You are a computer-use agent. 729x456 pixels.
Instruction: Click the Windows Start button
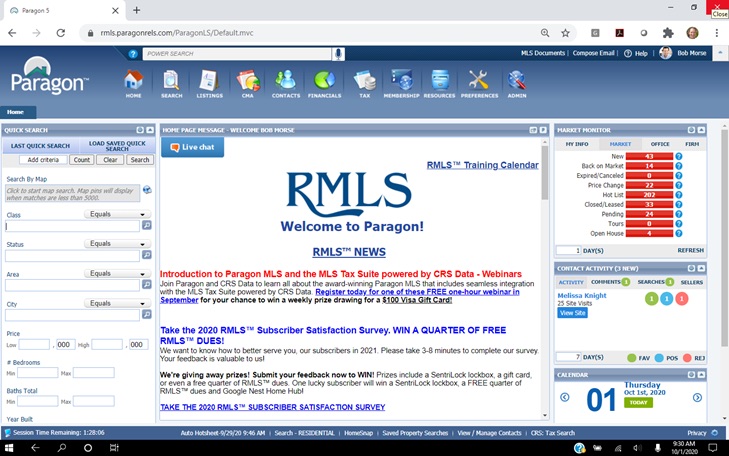point(9,448)
